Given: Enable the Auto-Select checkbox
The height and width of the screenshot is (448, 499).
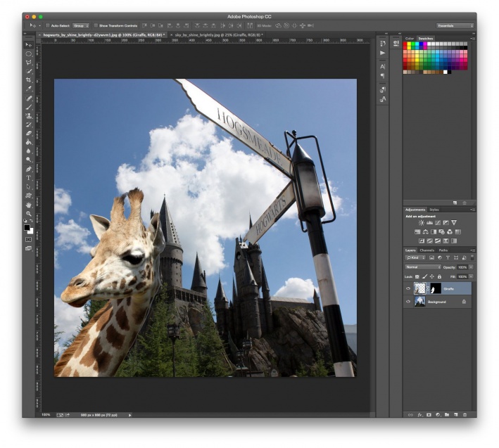Looking at the screenshot, I should tap(48, 25).
